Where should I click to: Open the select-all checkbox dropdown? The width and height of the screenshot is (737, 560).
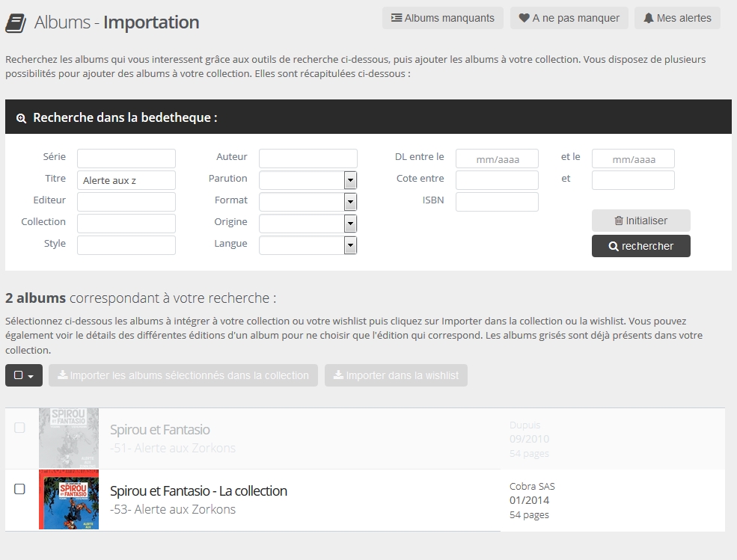pyautogui.click(x=24, y=375)
